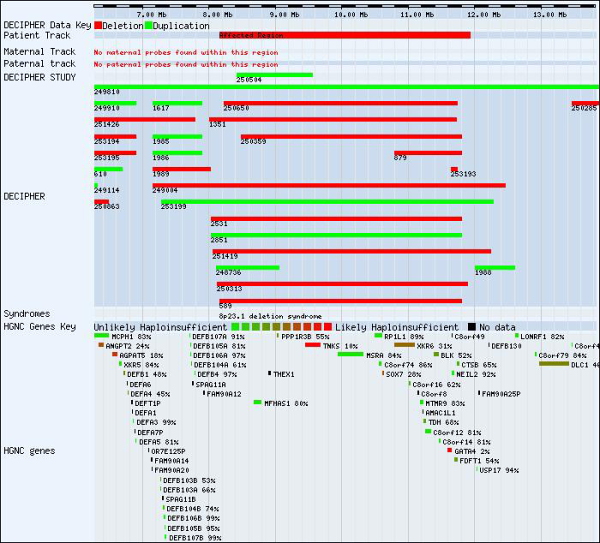
Task: Click the green Duplication legend swatch
Action: (x=150, y=25)
